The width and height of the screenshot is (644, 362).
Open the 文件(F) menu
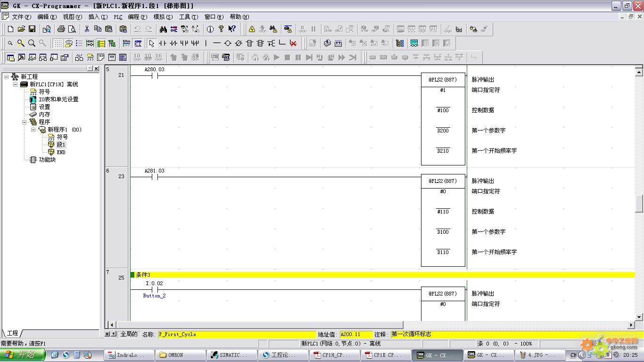pyautogui.click(x=21, y=17)
